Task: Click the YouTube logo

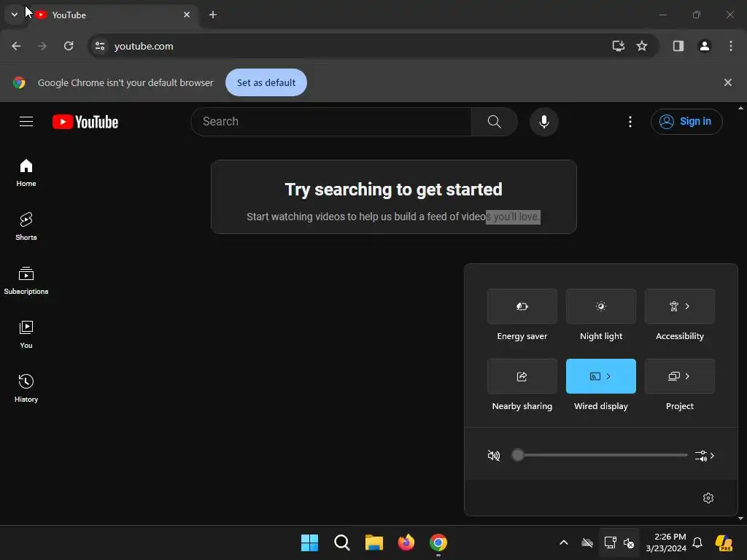Action: click(x=85, y=122)
